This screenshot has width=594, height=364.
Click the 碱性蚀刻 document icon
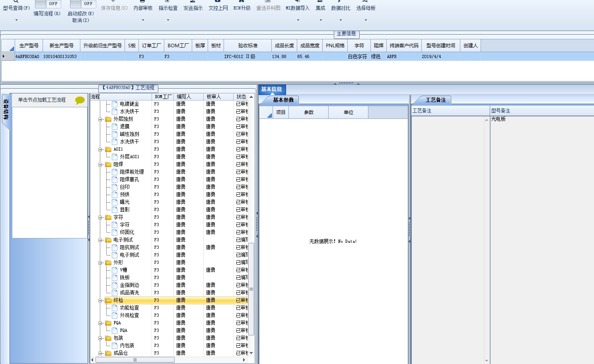pos(115,134)
